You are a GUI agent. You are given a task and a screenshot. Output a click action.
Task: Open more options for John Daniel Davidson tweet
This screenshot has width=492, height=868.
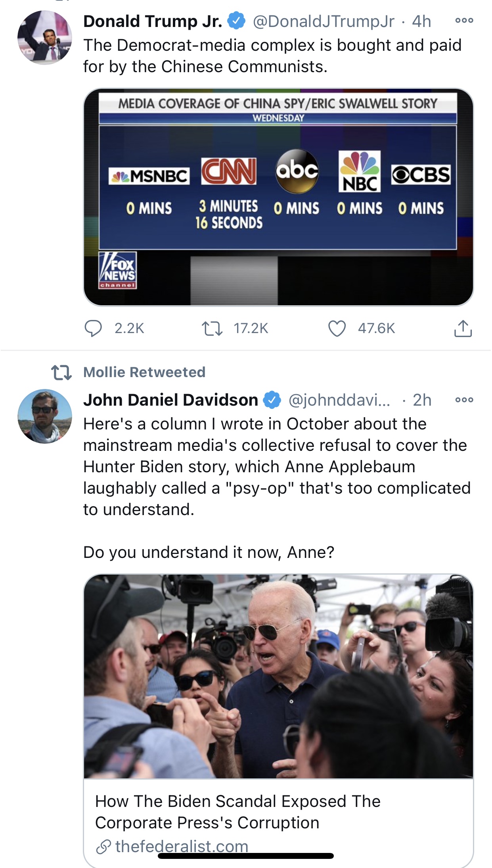point(464,400)
